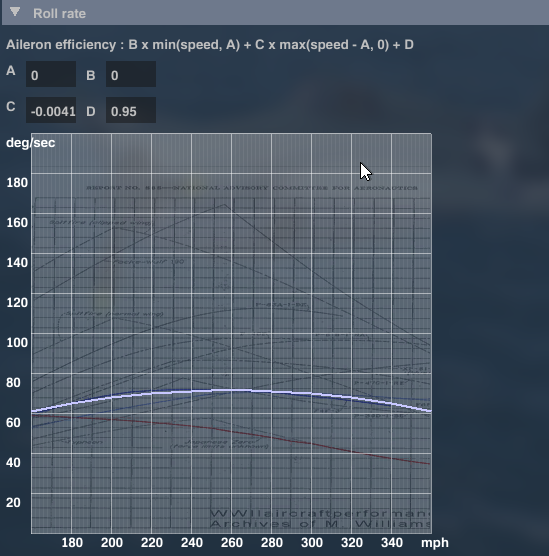Click the 260 value on speed axis
The image size is (549, 556).
click(232, 543)
